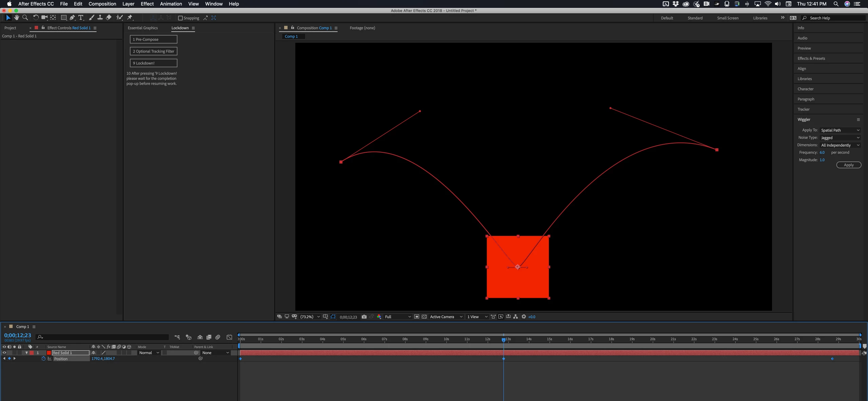Screen dimensions: 868x401
Task: Collapse the Red Solid 1 layer properties
Action: pyautogui.click(x=26, y=353)
